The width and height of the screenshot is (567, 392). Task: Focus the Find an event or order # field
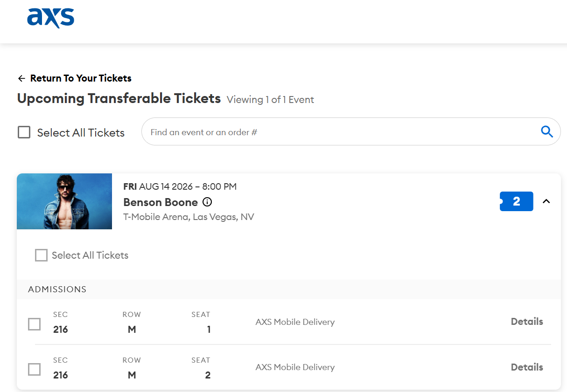[351, 131]
